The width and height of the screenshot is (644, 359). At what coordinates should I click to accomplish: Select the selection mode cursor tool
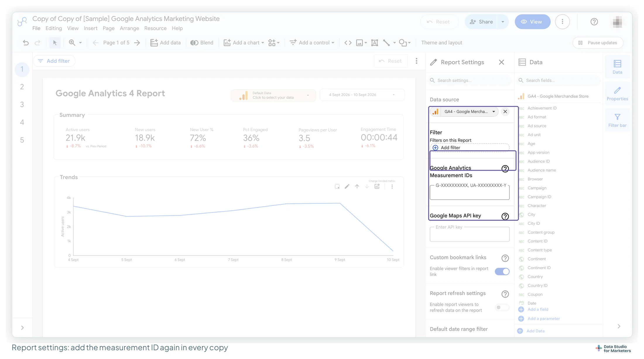[x=55, y=43]
